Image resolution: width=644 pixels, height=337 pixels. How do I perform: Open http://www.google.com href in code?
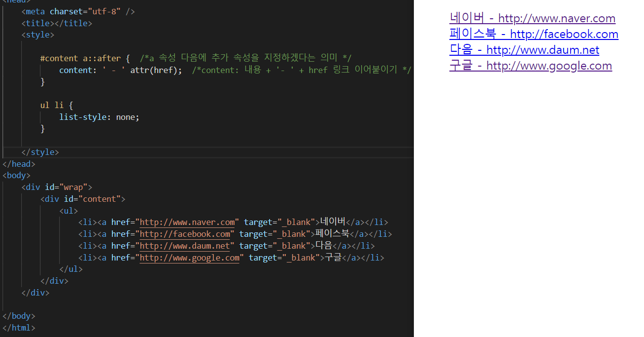tap(190, 258)
